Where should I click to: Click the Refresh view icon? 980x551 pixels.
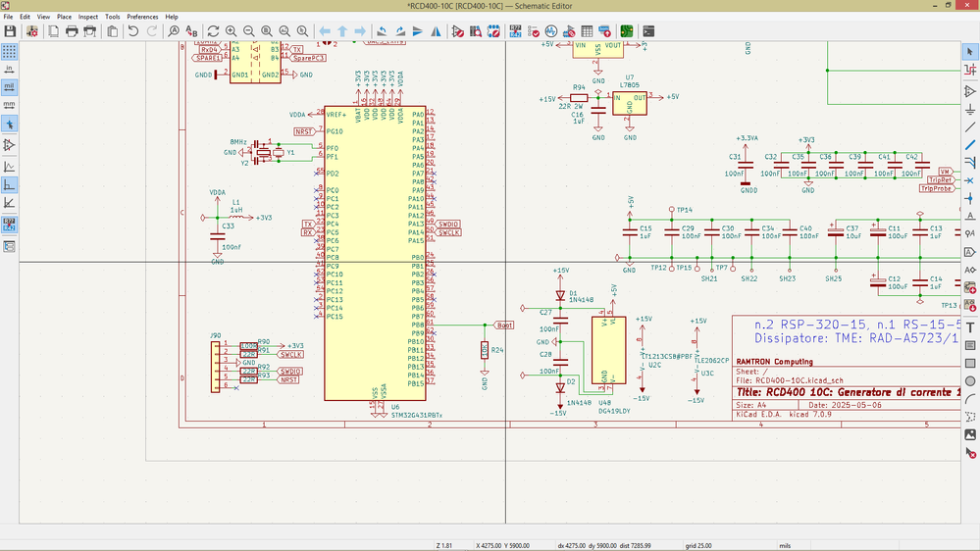[213, 31]
